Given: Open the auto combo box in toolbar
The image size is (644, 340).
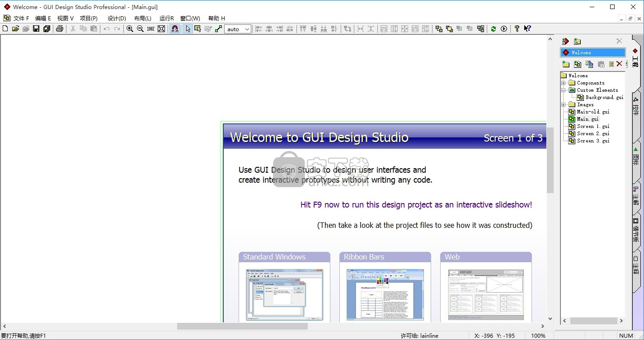Looking at the screenshot, I should [x=238, y=29].
